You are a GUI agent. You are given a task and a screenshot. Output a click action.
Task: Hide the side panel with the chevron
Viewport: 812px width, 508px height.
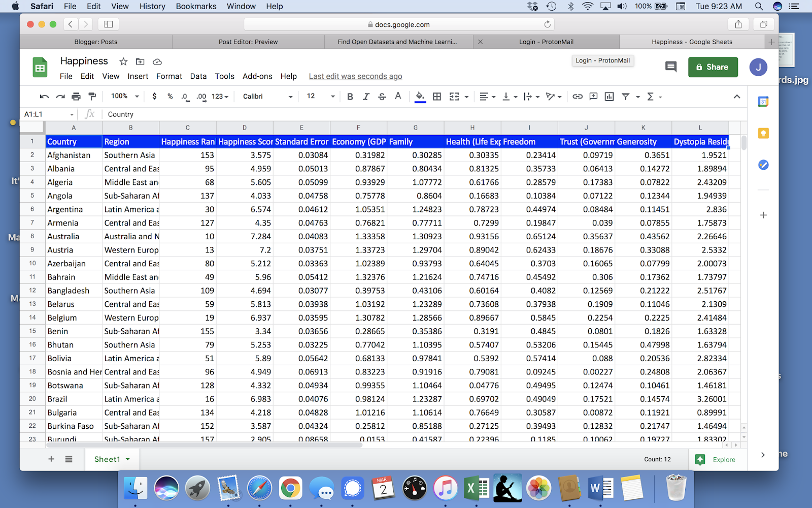coord(763,455)
